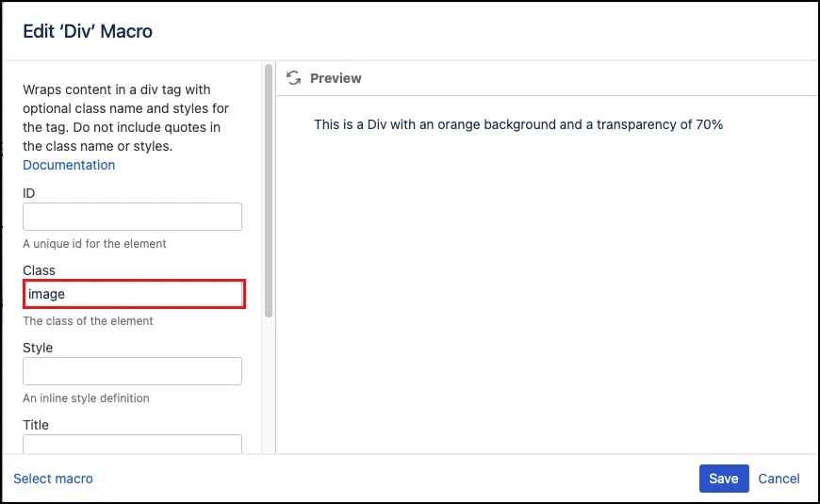This screenshot has width=820, height=504.
Task: Focus the ID input field
Action: click(132, 217)
